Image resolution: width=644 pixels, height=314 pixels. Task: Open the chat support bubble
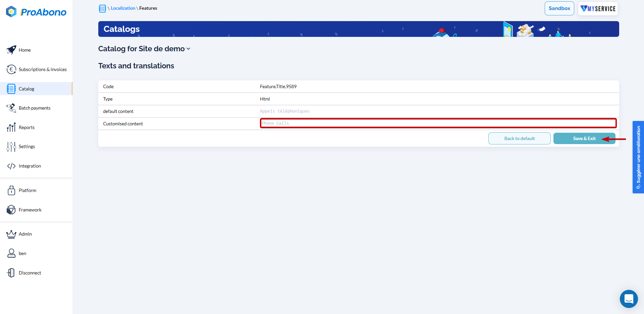(x=629, y=299)
